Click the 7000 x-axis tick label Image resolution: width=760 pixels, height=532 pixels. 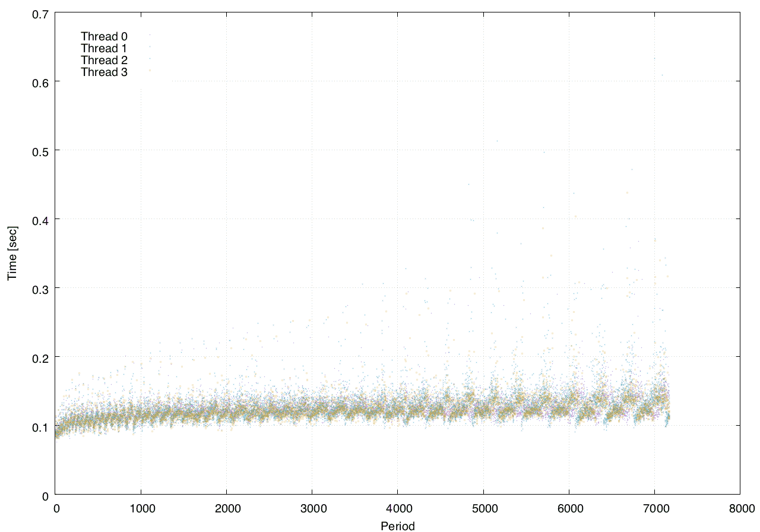point(654,508)
